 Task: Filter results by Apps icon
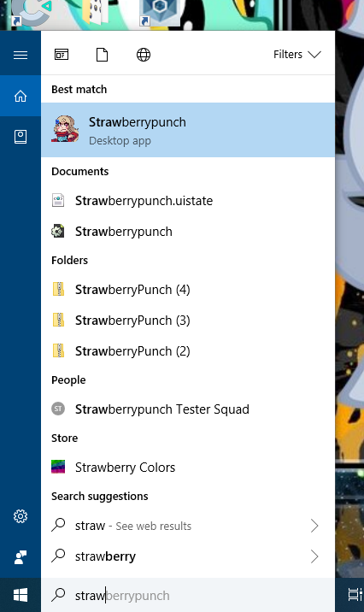[62, 55]
